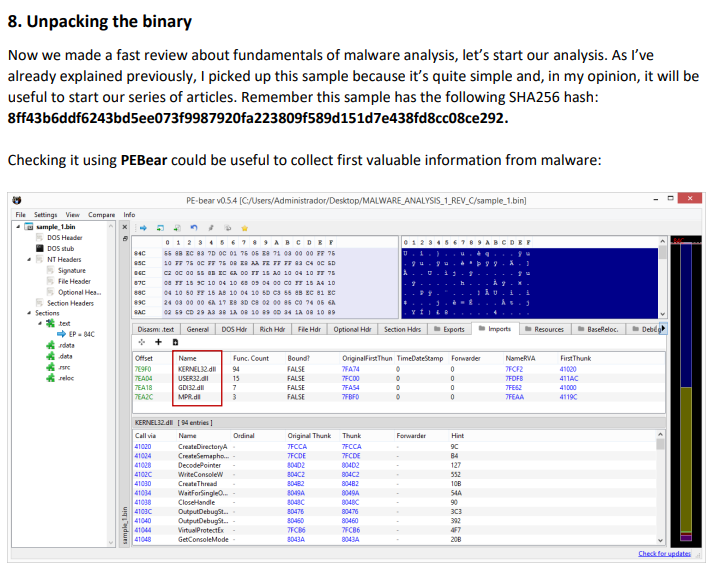Image resolution: width=714 pixels, height=568 pixels.
Task: Click the grayed copy icon in hex toolbar
Action: (x=228, y=228)
